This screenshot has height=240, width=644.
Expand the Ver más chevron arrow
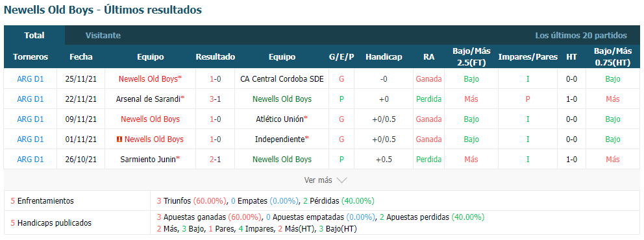(341, 180)
